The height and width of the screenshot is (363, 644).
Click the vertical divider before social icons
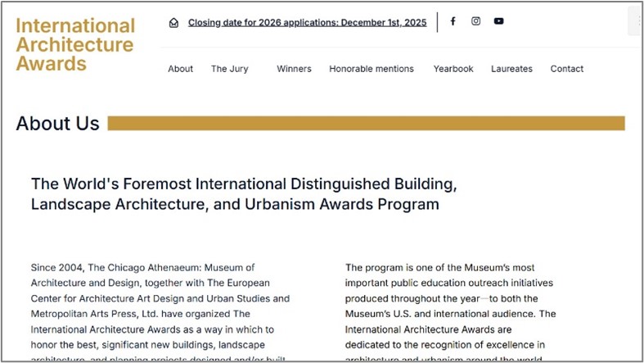[437, 22]
